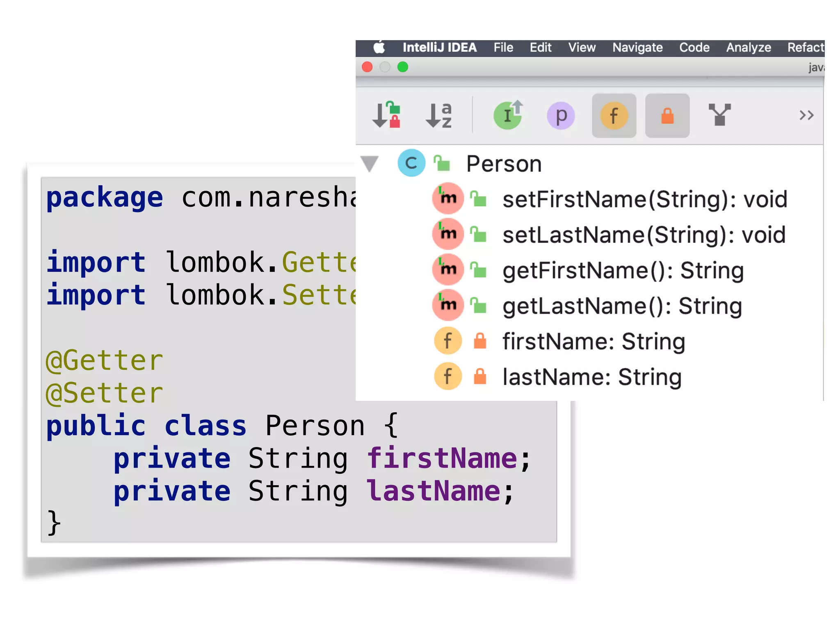Screen dimensions: 840x630
Task: Click the method icon next to setLastName
Action: pyautogui.click(x=448, y=234)
